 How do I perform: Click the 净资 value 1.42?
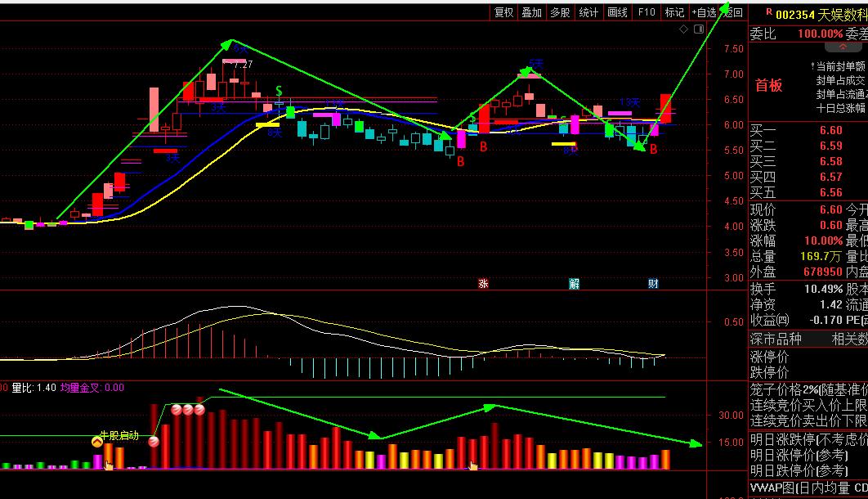click(831, 304)
